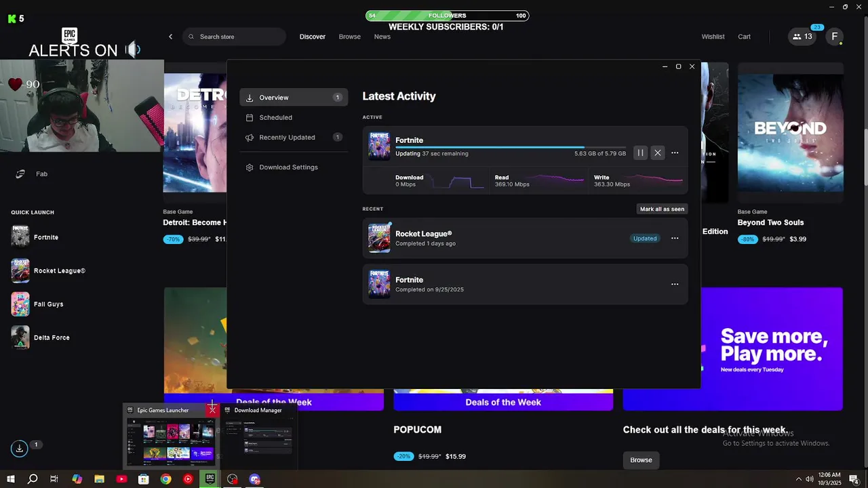
Task: Click the Rocket League® thumbnail in Recent
Action: point(379,238)
